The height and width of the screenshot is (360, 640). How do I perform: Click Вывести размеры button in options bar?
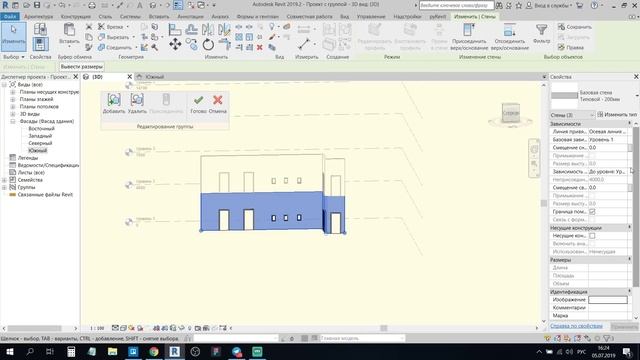click(x=82, y=67)
